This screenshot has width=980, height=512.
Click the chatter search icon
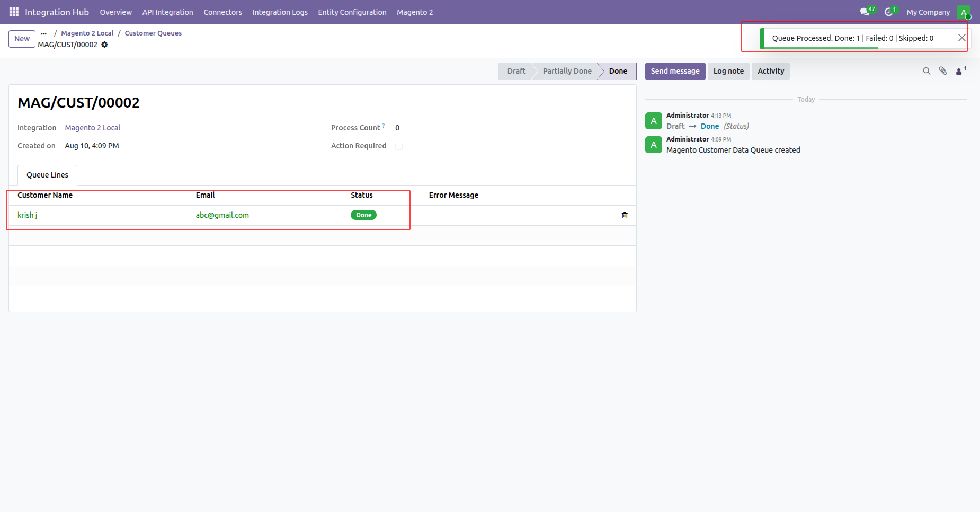pyautogui.click(x=926, y=71)
